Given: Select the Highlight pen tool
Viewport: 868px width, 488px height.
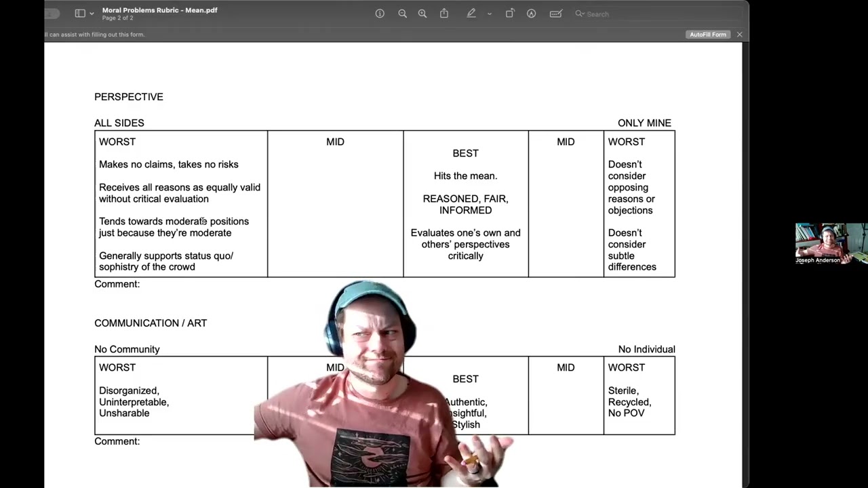Looking at the screenshot, I should (x=471, y=14).
